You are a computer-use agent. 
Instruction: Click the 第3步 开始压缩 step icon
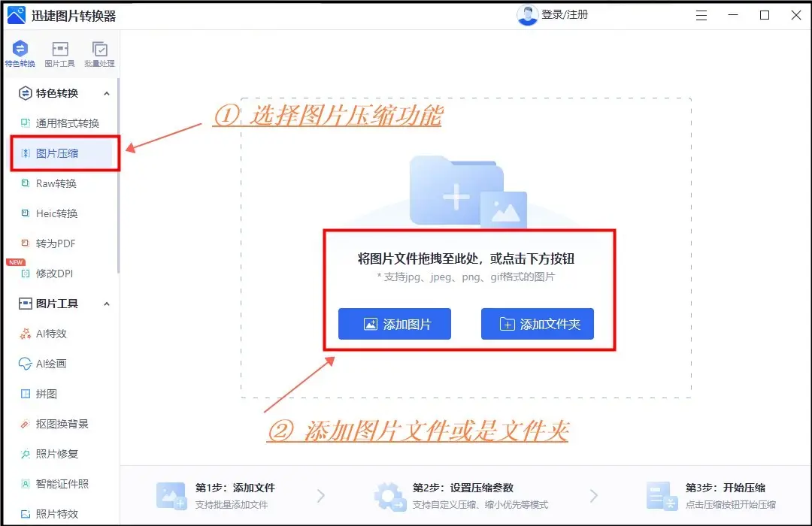pyautogui.click(x=662, y=496)
